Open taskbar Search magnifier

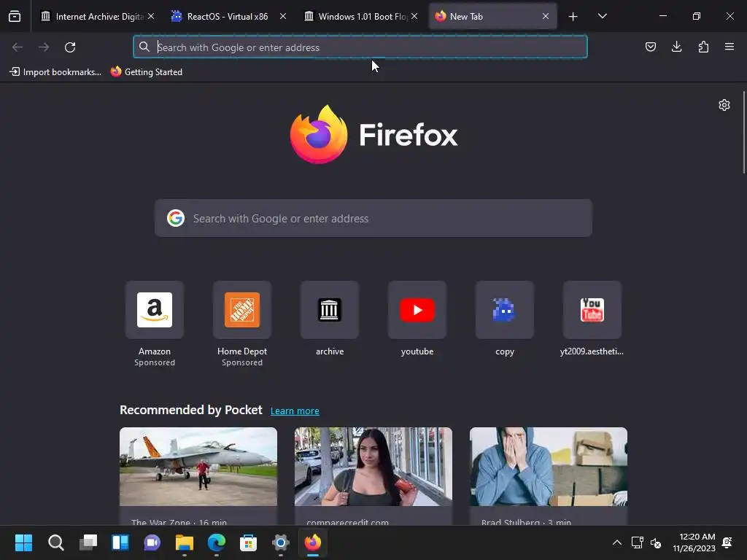pyautogui.click(x=55, y=542)
